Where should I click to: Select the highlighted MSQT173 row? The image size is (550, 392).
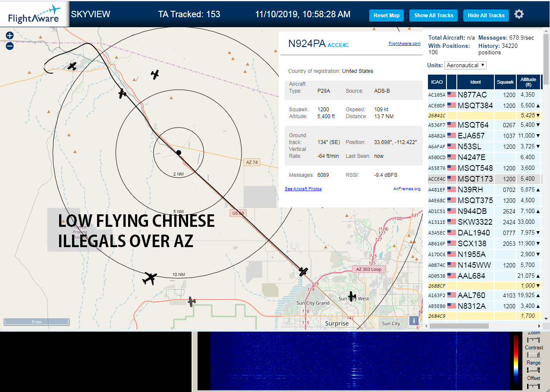tap(484, 179)
